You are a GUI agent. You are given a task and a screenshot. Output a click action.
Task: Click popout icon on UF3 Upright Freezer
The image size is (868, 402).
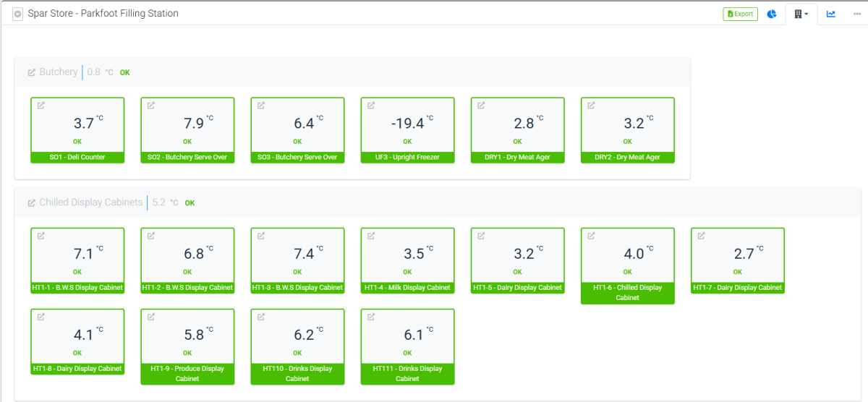371,106
